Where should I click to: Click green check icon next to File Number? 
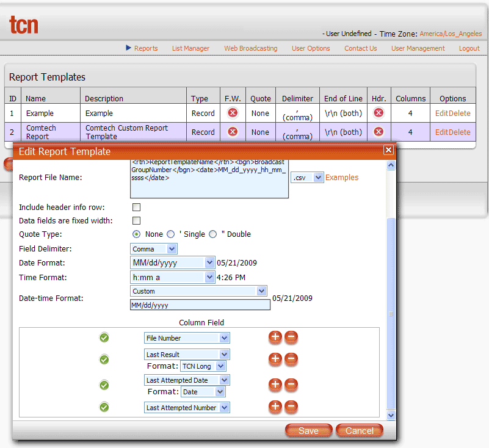point(104,338)
